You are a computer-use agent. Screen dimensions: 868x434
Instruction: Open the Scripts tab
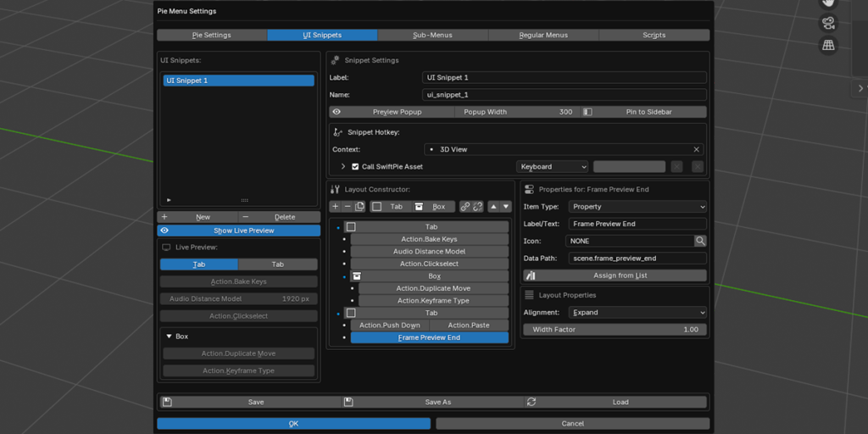tap(654, 35)
